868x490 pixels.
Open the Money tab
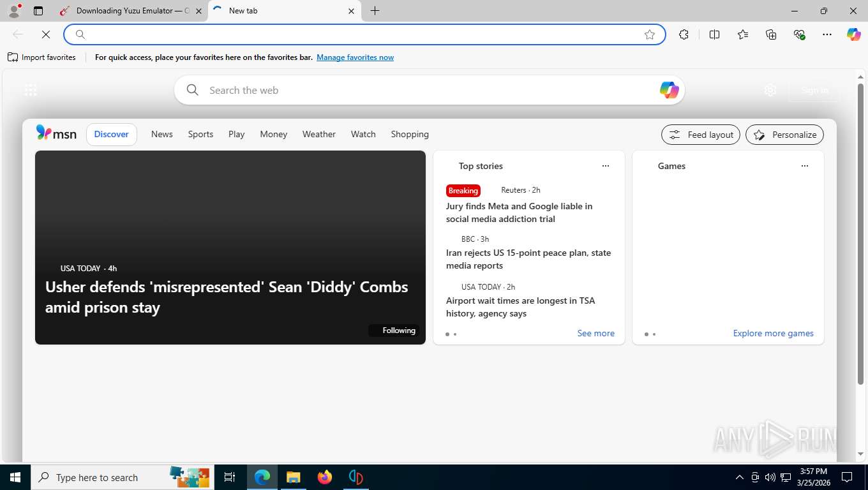coord(274,134)
